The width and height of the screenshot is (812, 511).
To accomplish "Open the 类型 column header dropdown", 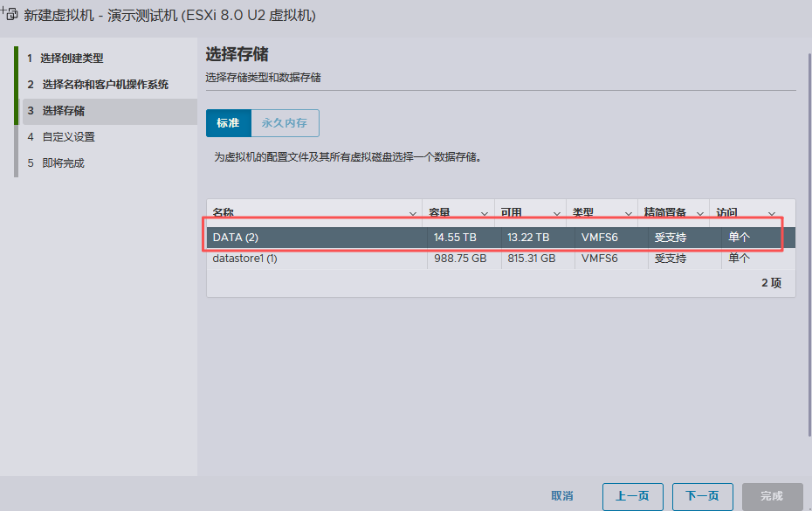I will pos(629,212).
